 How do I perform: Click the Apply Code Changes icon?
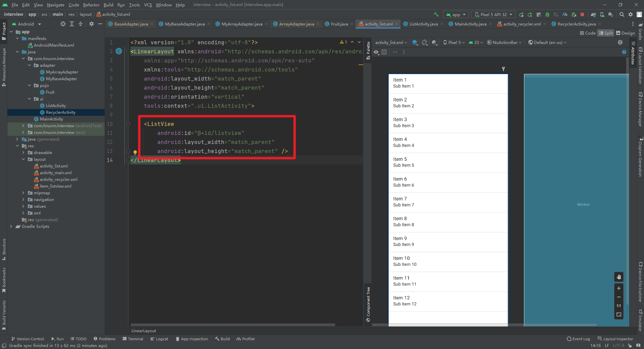pos(539,14)
